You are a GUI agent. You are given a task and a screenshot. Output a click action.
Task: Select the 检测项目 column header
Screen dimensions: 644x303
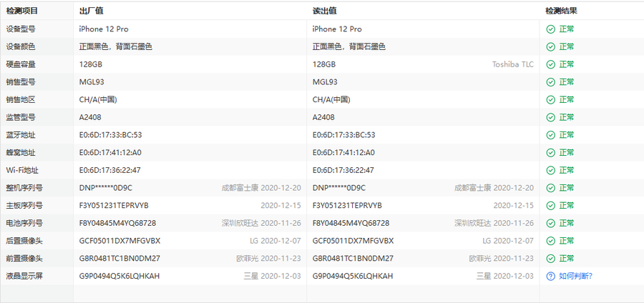pyautogui.click(x=21, y=11)
